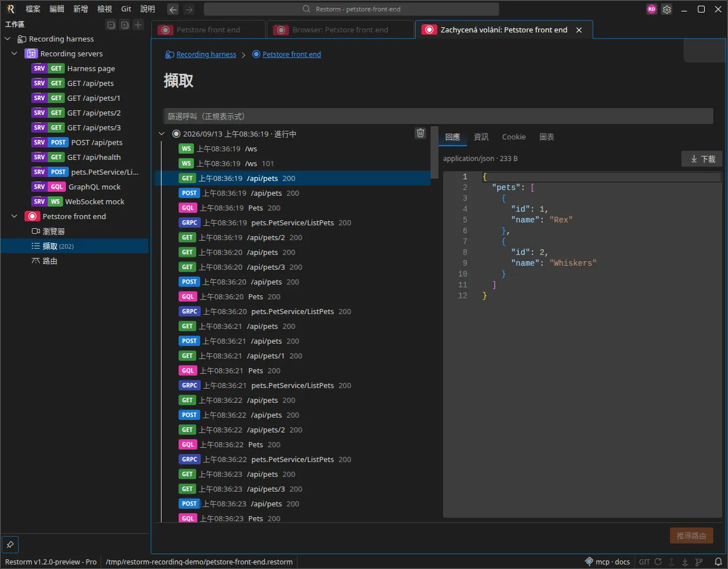The width and height of the screenshot is (728, 569).
Task: Switch to the Browser: Petstore front end tab
Action: 340,30
